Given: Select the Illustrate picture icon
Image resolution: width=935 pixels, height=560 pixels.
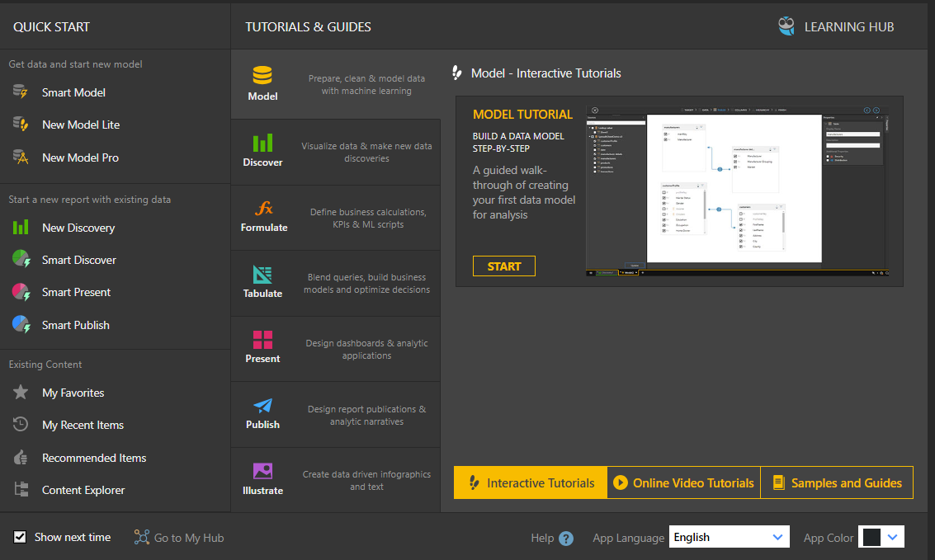Looking at the screenshot, I should pyautogui.click(x=262, y=471).
